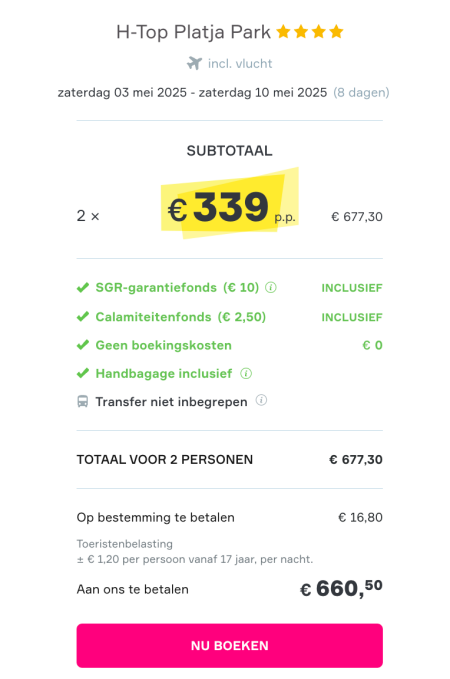Open info icon beside Transfer niet inbegrepen
Viewport: 450px width, 679px height.
[x=261, y=400]
